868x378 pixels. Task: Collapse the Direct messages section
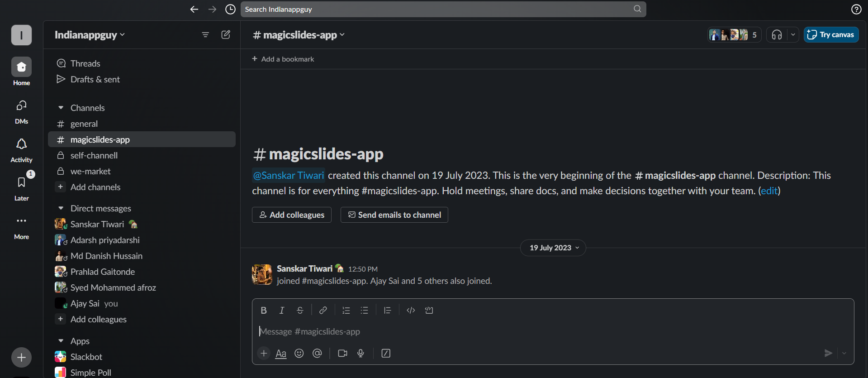(x=61, y=208)
